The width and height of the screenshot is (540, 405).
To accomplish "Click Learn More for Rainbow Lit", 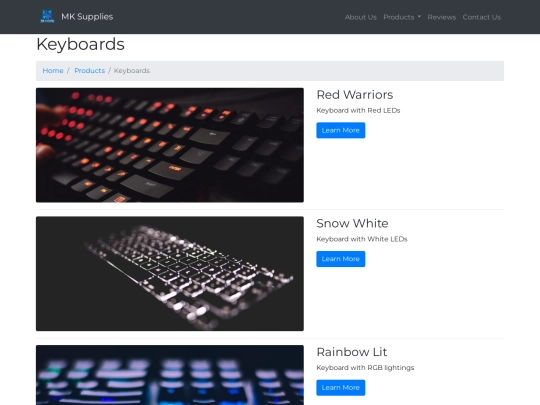I will (x=341, y=387).
